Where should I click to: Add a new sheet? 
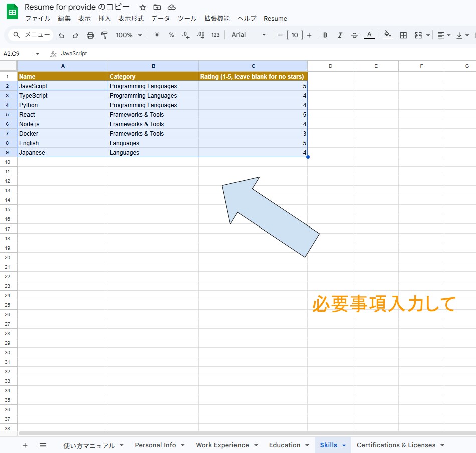25,445
